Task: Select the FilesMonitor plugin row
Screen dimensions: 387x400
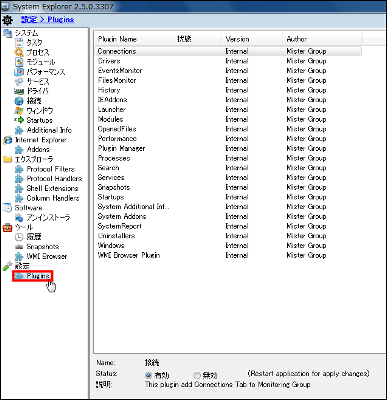Action: 228,80
